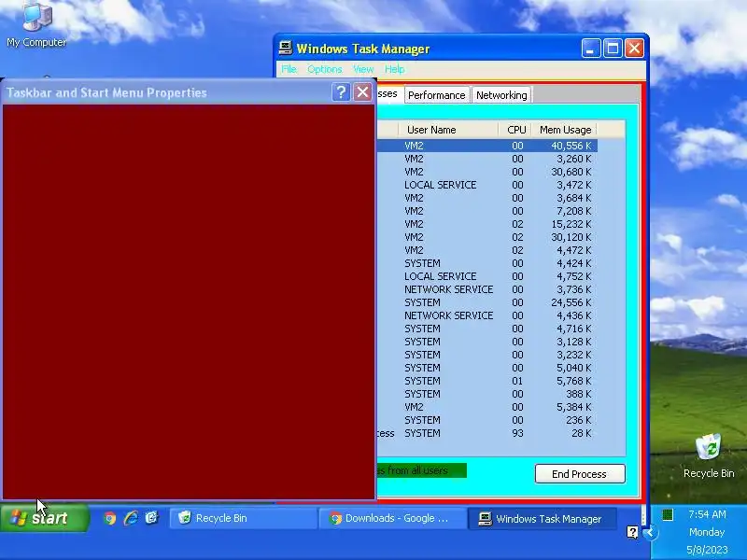Select the LOCAL SERVICE row with 3,472 K

pyautogui.click(x=486, y=185)
